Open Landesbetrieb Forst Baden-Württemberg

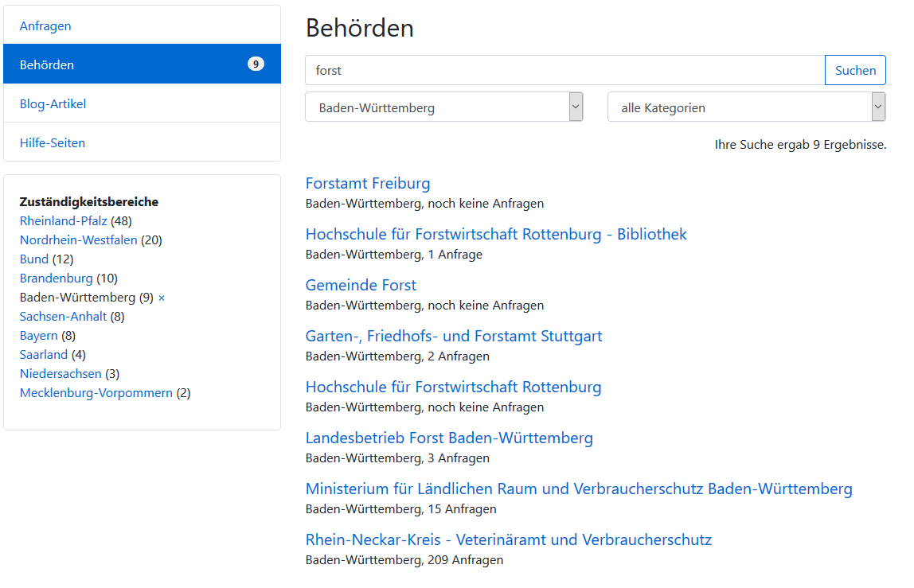[x=449, y=438]
